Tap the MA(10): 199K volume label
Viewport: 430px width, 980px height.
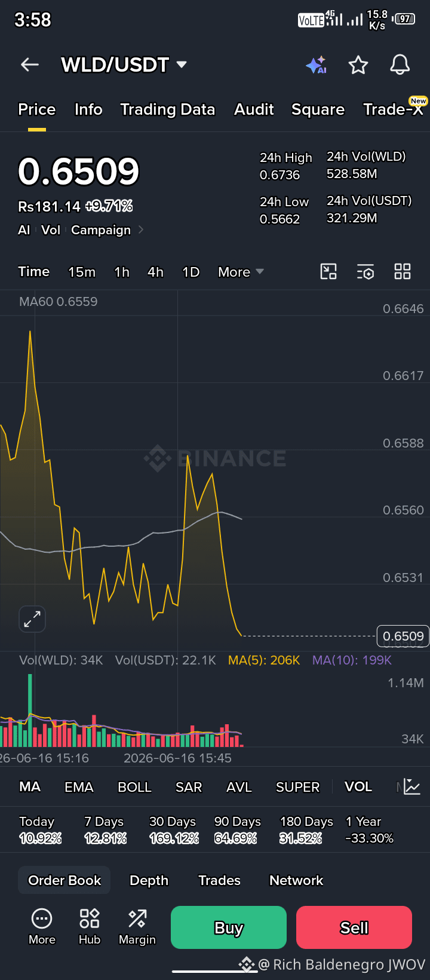pos(352,660)
